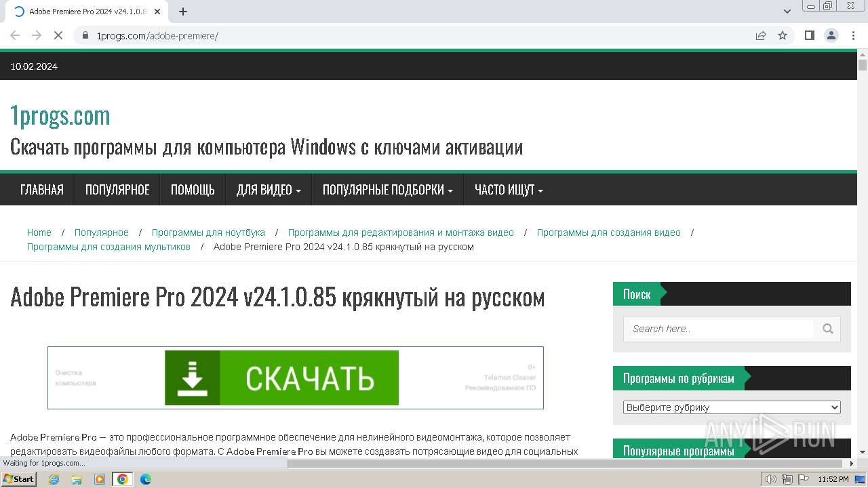Image resolution: width=868 pixels, height=488 pixels.
Task: Open the ПОПУЛЯРНОЕ menu item
Action: point(117,190)
